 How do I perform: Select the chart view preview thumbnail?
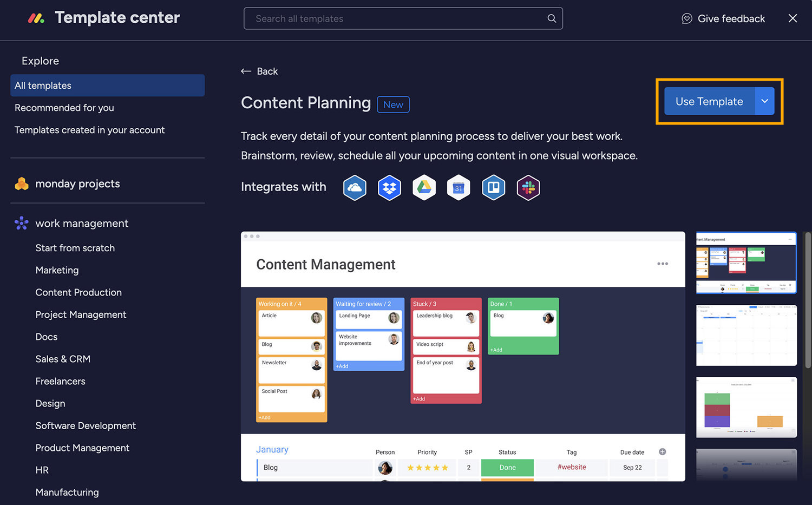[746, 407]
